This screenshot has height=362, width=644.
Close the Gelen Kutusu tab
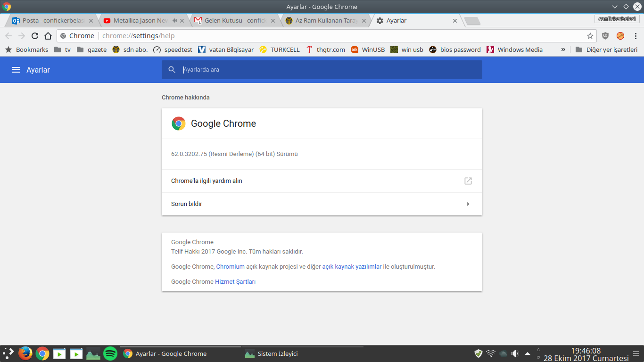[x=273, y=21]
